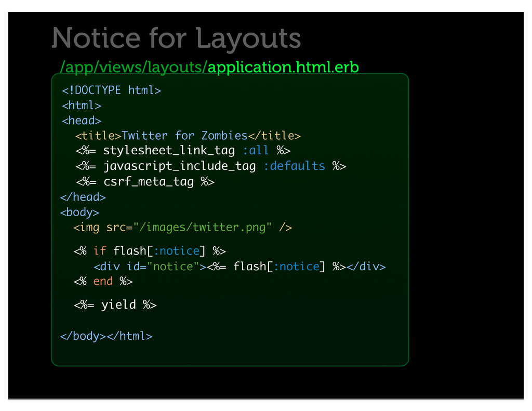Click the opening '<head>' tag line
The image size is (532, 411).
pyautogui.click(x=82, y=121)
